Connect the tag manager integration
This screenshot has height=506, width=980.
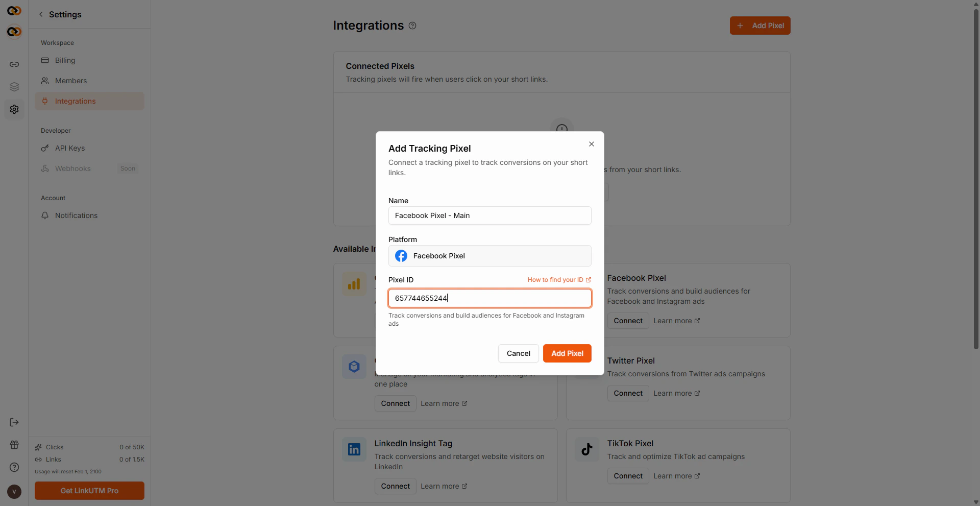point(395,403)
